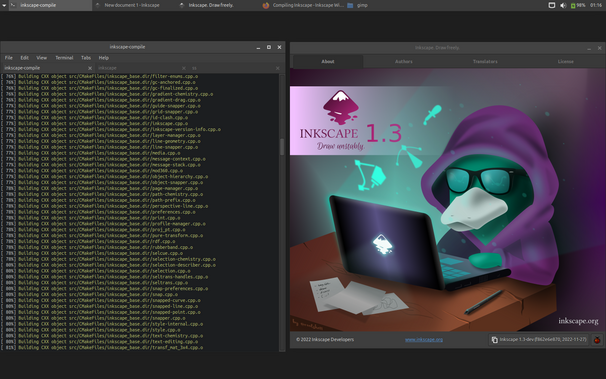Viewport: 606px width, 379px height.
Task: Open the taskbar window list dropdown arrow
Action: (x=4, y=5)
